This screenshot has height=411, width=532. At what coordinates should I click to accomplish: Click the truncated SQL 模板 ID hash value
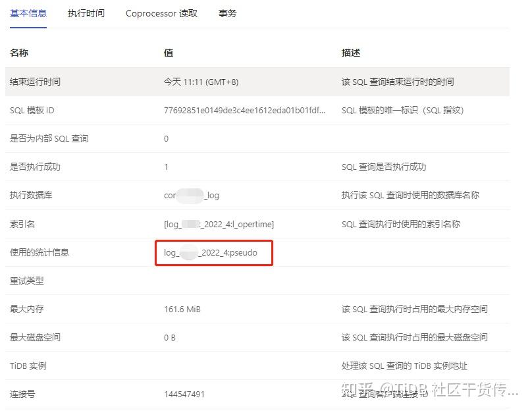point(244,110)
